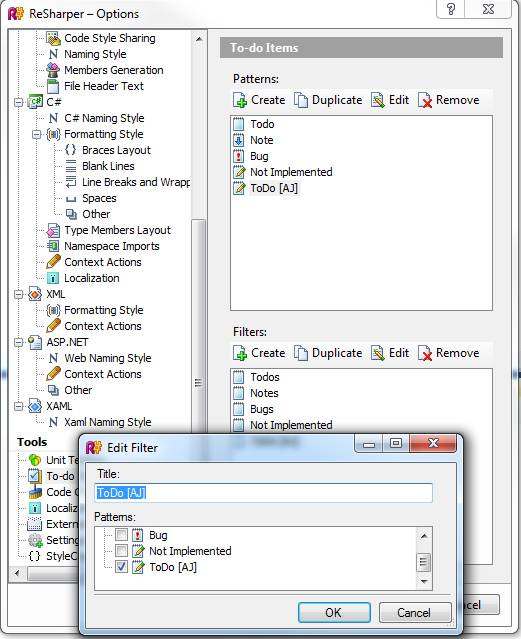Open Spaces formatting settings
The width and height of the screenshot is (521, 639).
coord(91,198)
